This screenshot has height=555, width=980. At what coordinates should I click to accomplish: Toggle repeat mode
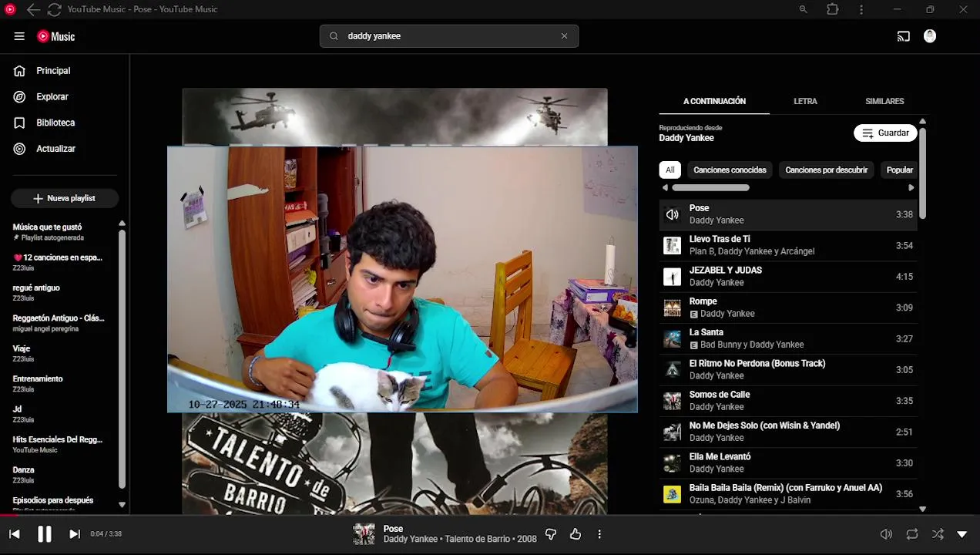(x=912, y=534)
